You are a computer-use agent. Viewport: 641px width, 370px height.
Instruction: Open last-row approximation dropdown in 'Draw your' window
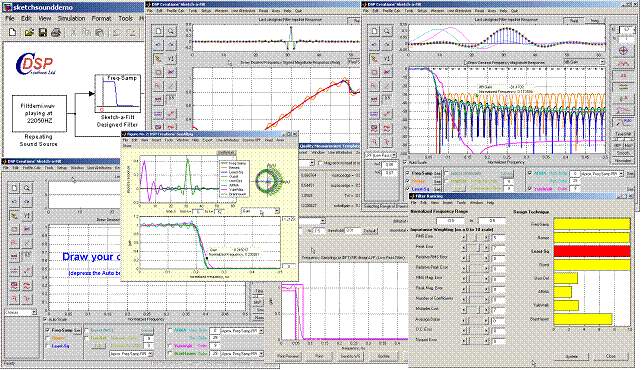coord(242,353)
